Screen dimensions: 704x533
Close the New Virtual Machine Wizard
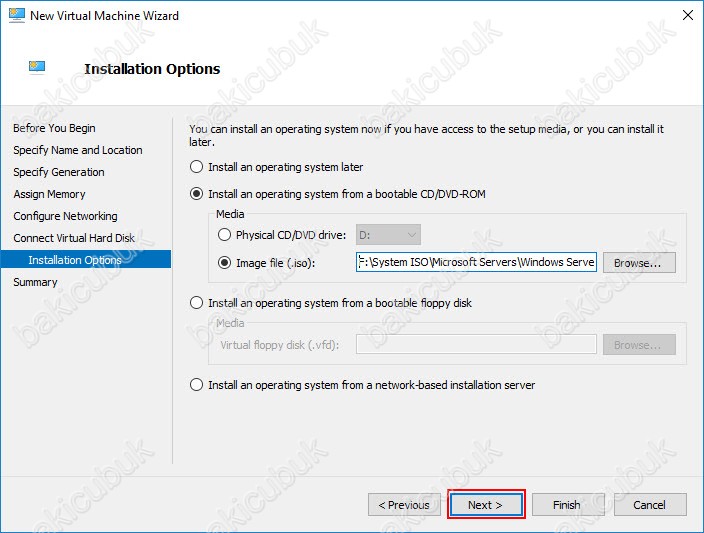pyautogui.click(x=687, y=15)
